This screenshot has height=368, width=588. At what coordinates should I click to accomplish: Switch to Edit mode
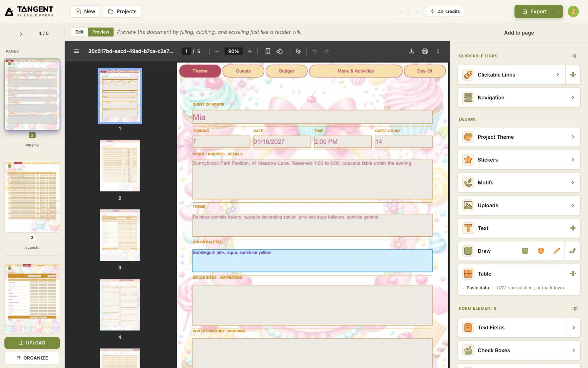[x=79, y=32]
